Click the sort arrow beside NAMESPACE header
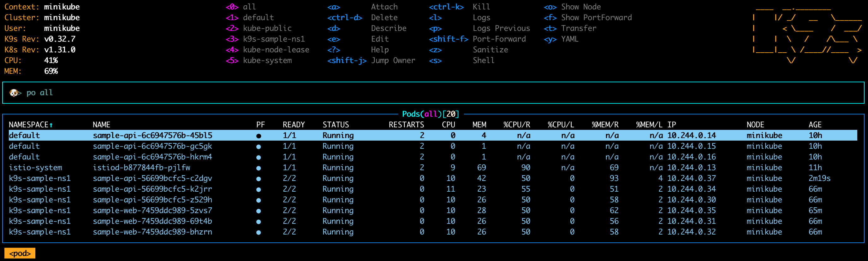The width and height of the screenshot is (868, 261). coord(51,125)
